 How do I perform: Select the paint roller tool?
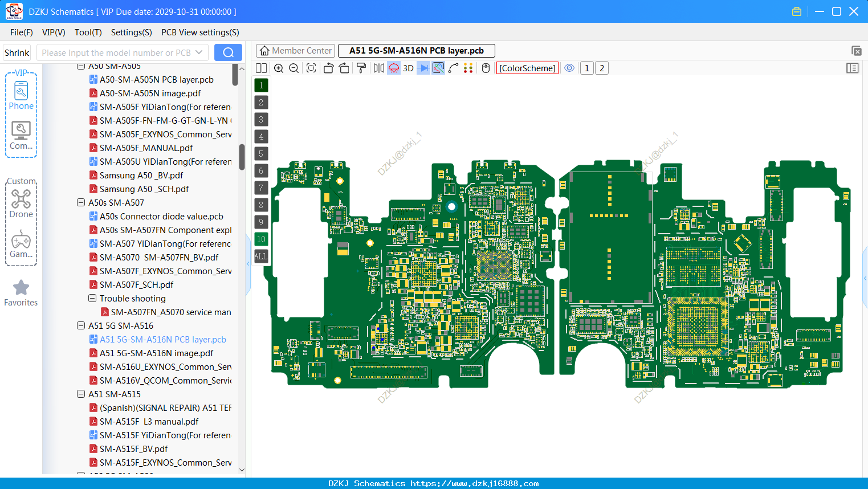(361, 68)
